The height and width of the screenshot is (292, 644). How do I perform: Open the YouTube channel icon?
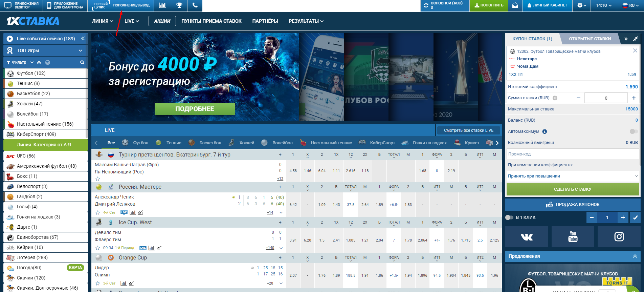click(573, 237)
